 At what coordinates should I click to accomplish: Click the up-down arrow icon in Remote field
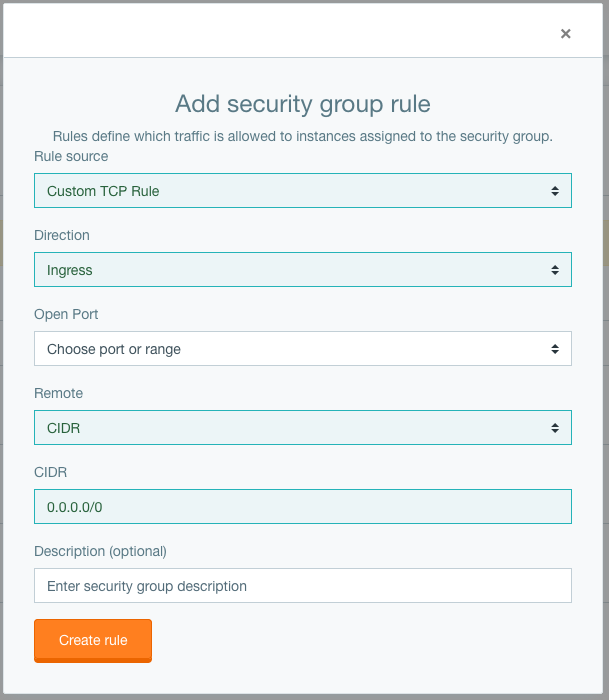[555, 428]
